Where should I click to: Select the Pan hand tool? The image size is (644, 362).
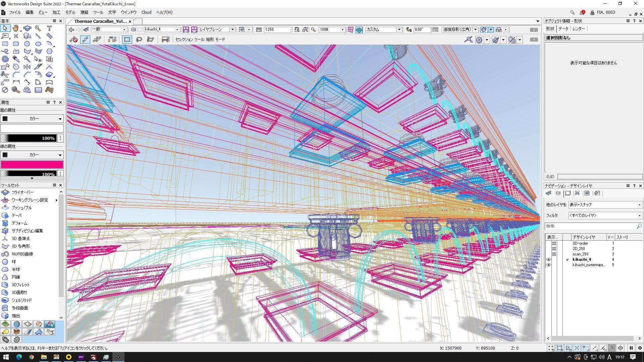click(x=16, y=28)
